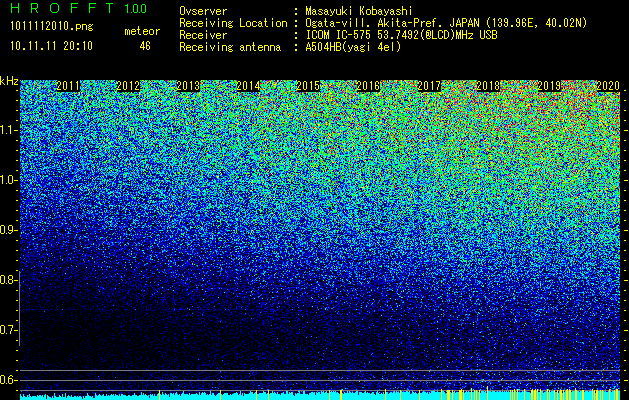
Task: Click the 2019 time marker
Action: pyautogui.click(x=548, y=86)
